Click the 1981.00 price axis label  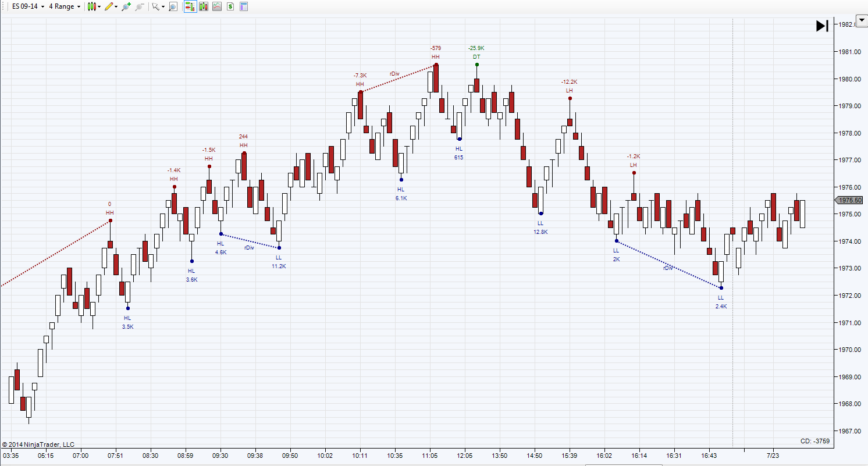(x=850, y=52)
